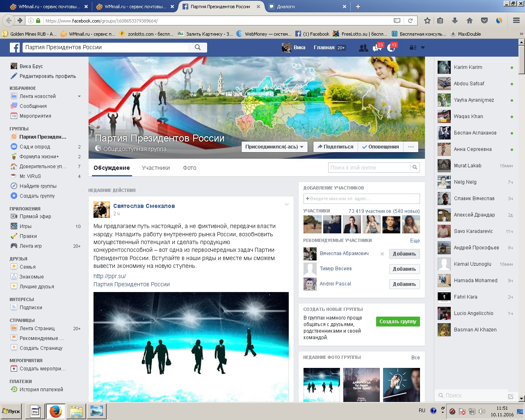Screen dimensions: 525x420
Task: Click the Facebook logo icon in header
Action: tap(15, 48)
